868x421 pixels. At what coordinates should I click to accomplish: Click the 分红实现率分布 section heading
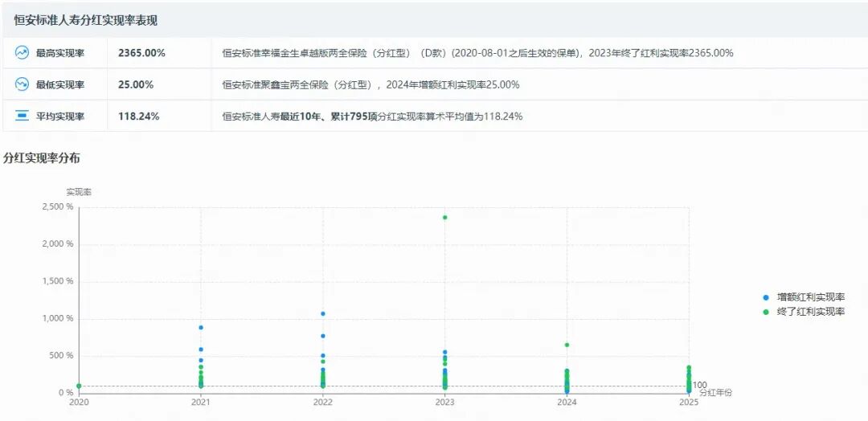point(42,158)
